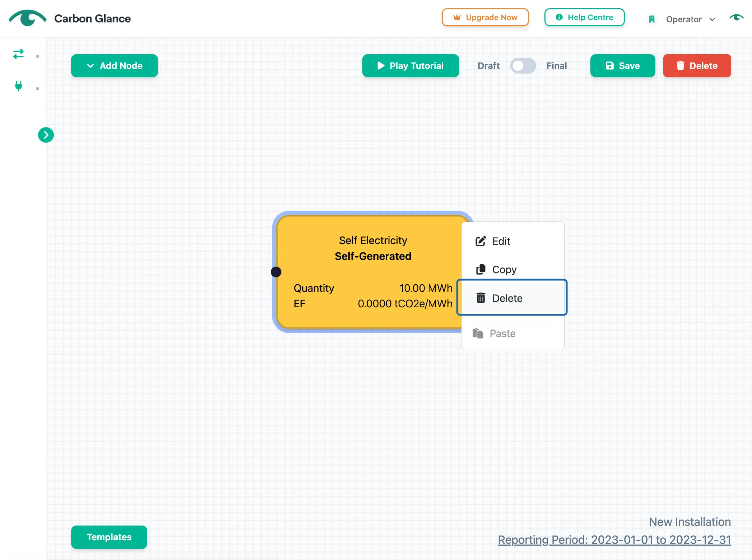Open the Operator account dropdown
752x560 pixels.
point(690,19)
